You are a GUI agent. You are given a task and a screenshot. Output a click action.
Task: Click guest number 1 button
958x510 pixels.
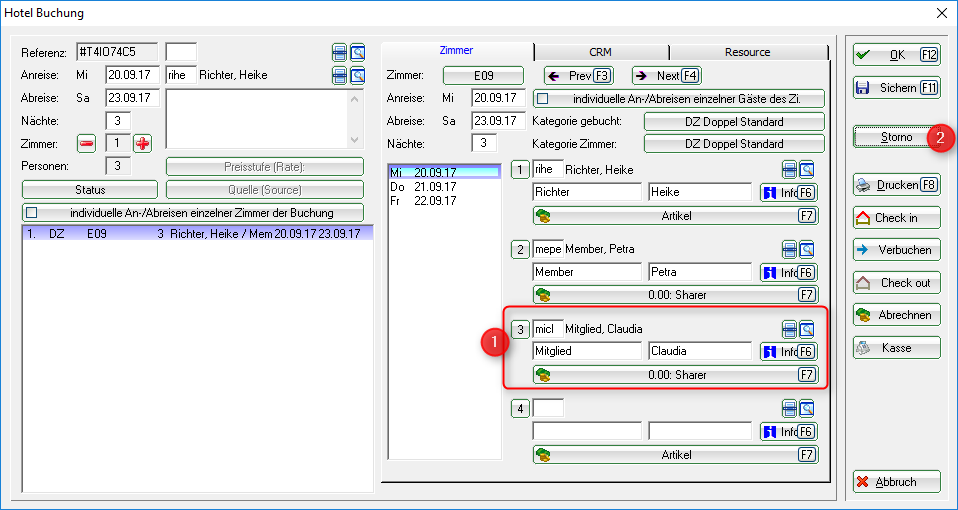point(520,170)
